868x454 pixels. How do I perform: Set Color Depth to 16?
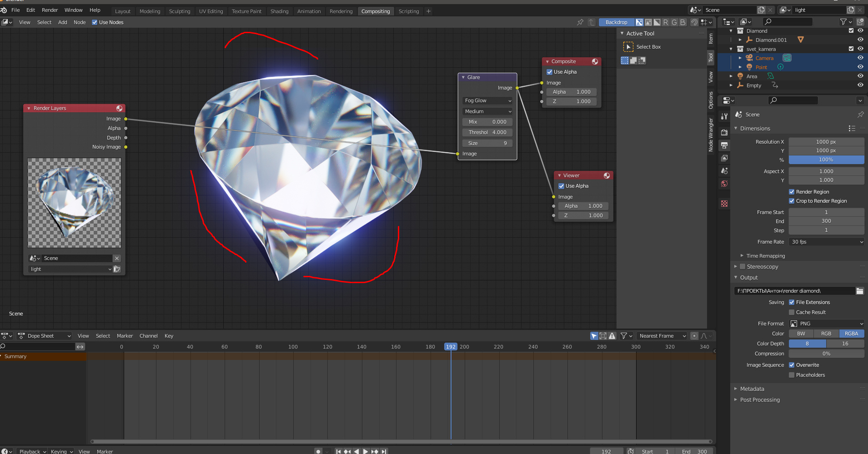pyautogui.click(x=845, y=344)
